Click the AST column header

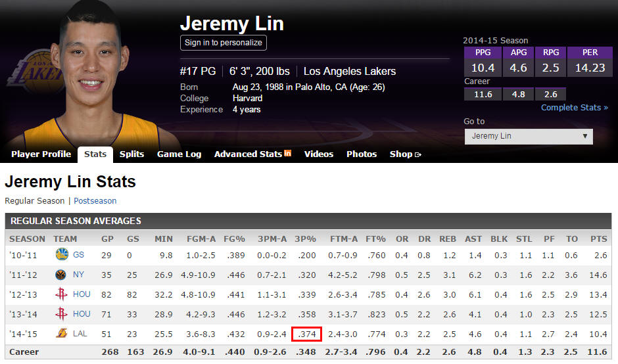point(473,239)
